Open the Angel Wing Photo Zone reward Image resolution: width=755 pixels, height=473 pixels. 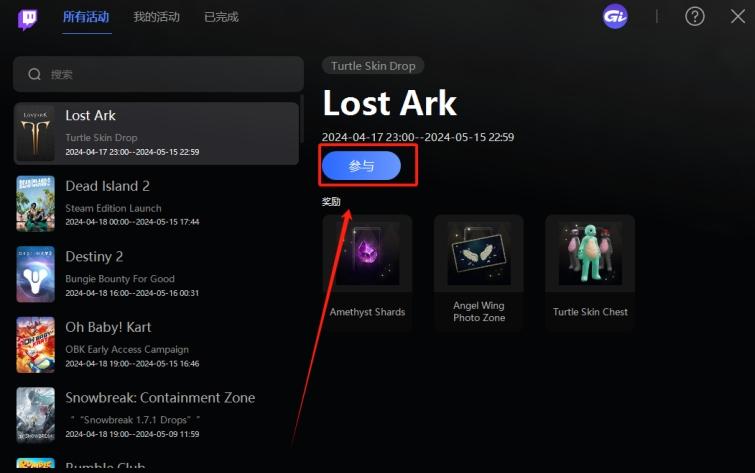(479, 272)
